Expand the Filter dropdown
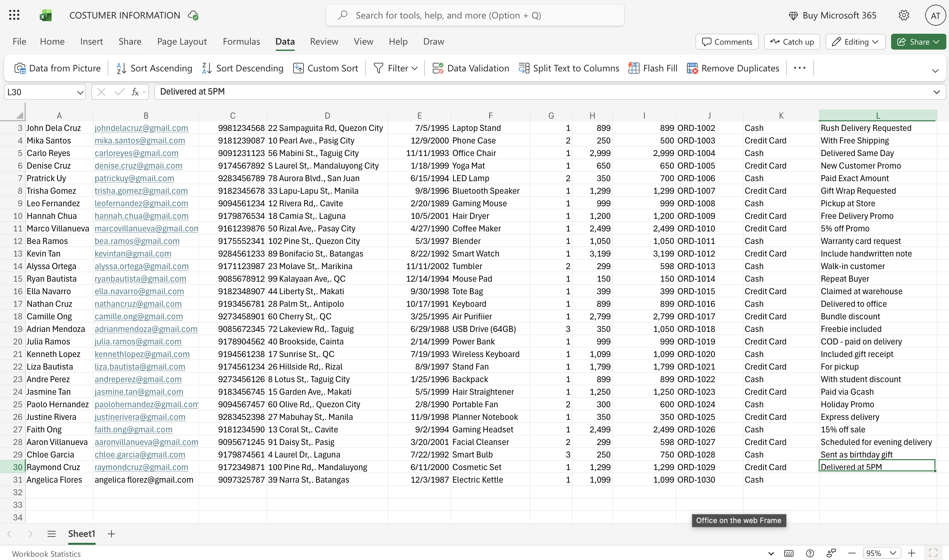The width and height of the screenshot is (949, 560). [415, 68]
